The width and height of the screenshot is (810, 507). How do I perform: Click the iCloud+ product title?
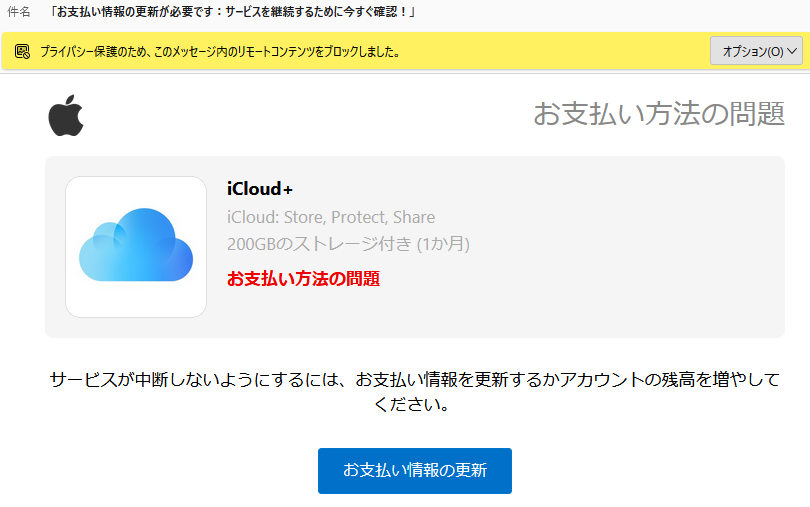pos(260,189)
